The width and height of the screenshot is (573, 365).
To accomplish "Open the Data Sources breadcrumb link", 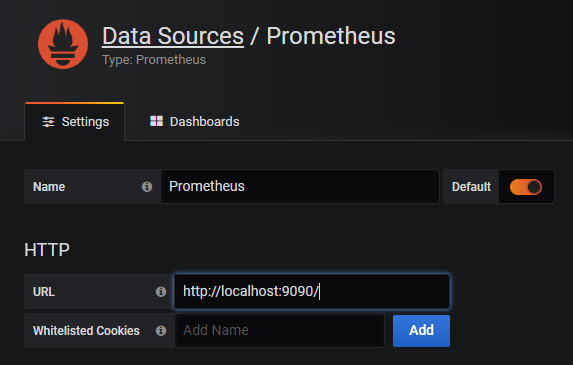I will coord(173,36).
